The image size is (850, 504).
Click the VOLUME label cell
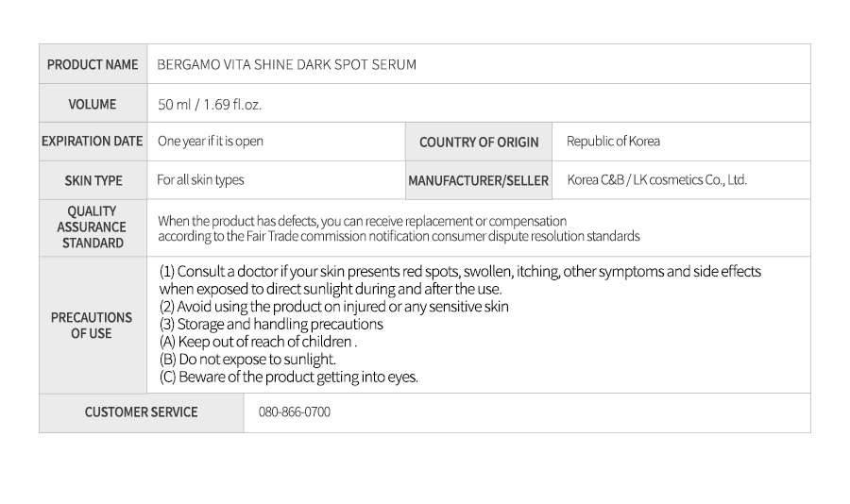pyautogui.click(x=93, y=104)
